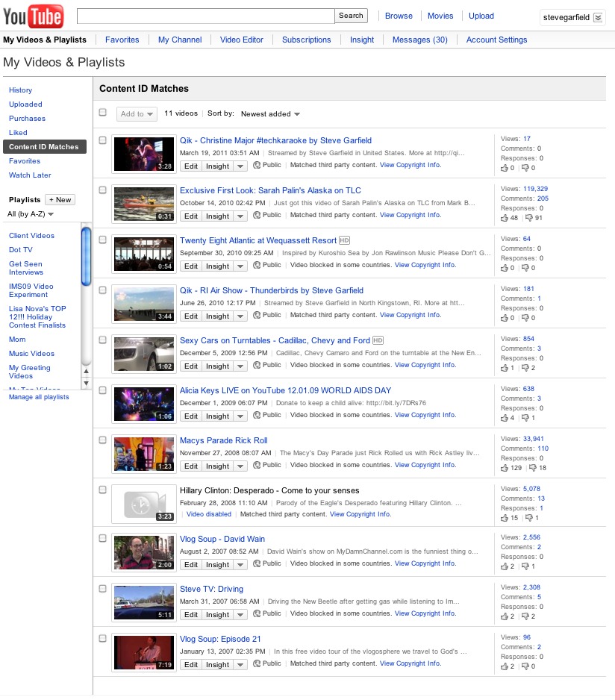Check the Twenty Eight Atlantic video checkbox

pyautogui.click(x=103, y=240)
